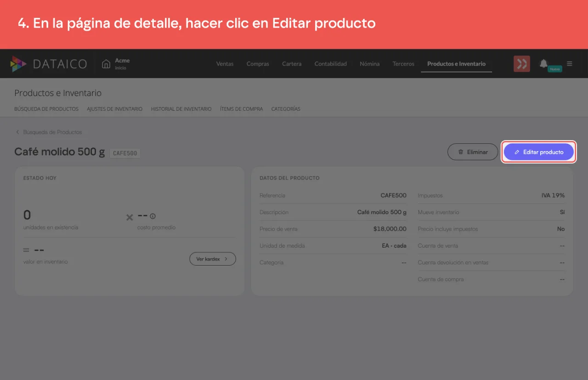Screen dimensions: 588x380
Task: Click the CAFE500 reference tag
Action: 125,153
